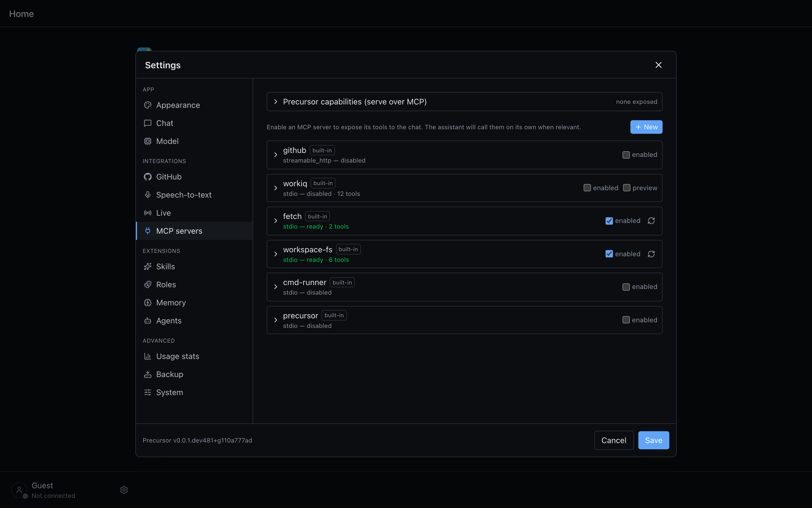Click the MCP servers plug icon

click(148, 231)
